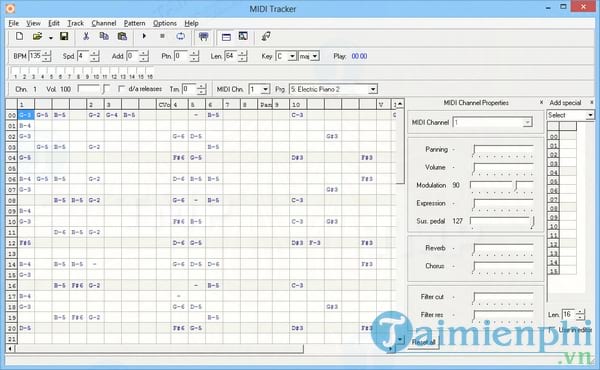The width and height of the screenshot is (600, 370).
Task: Click the BPM spinner arrows
Action: coord(47,56)
